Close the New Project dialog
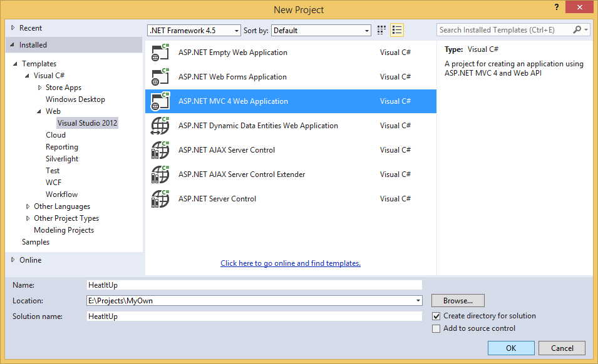This screenshot has height=364, width=598. 579,7
